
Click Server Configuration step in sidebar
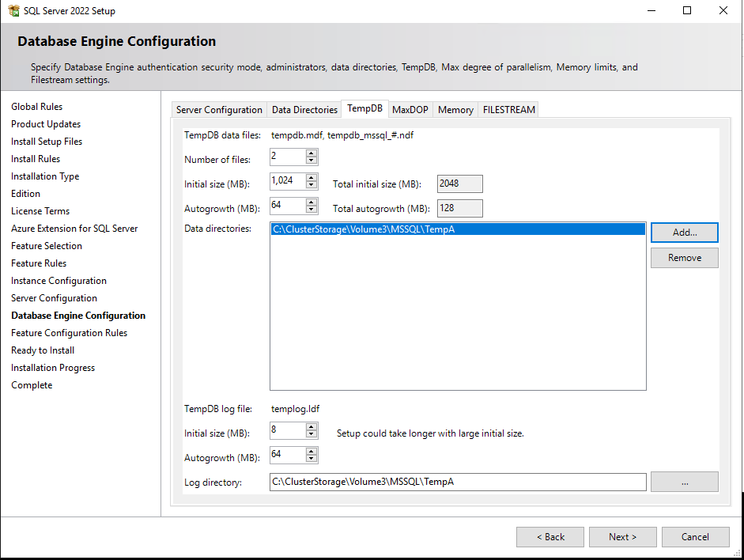click(54, 298)
